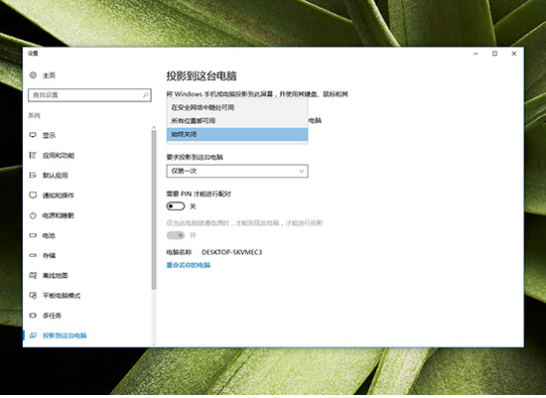The height and width of the screenshot is (398, 546).
Task: Open 默认应用 default apps icon
Action: (33, 175)
